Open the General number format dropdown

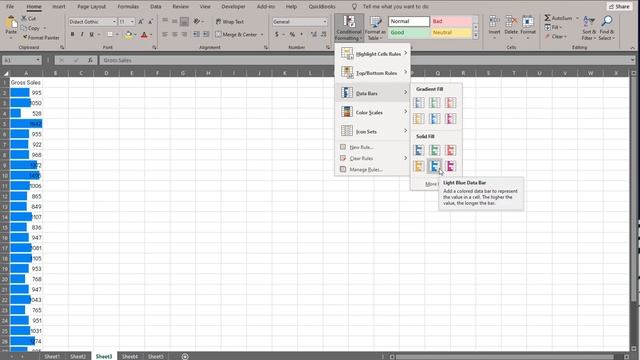(325, 22)
